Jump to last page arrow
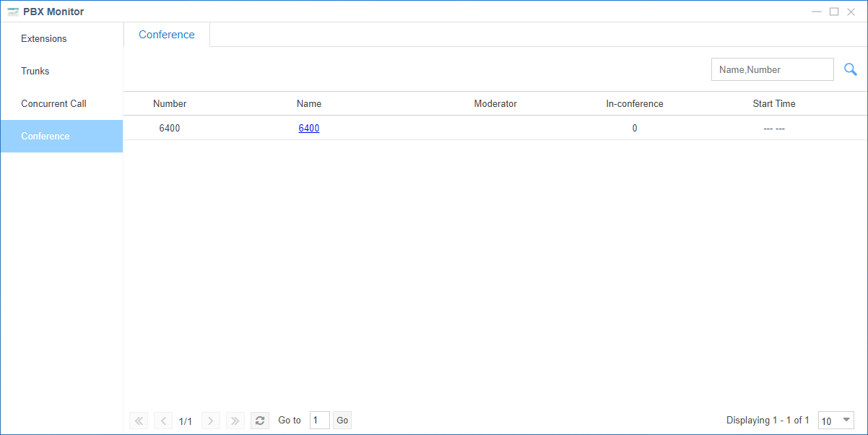Viewport: 868px width, 435px height. [235, 421]
